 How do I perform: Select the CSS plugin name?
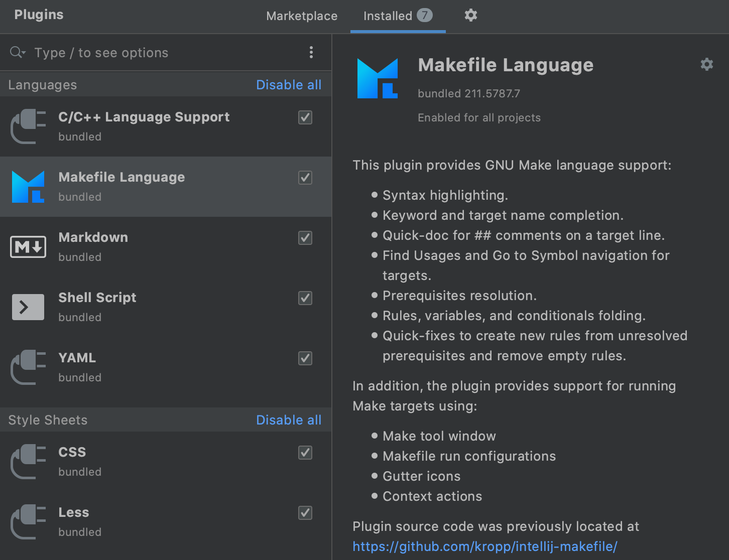click(72, 452)
